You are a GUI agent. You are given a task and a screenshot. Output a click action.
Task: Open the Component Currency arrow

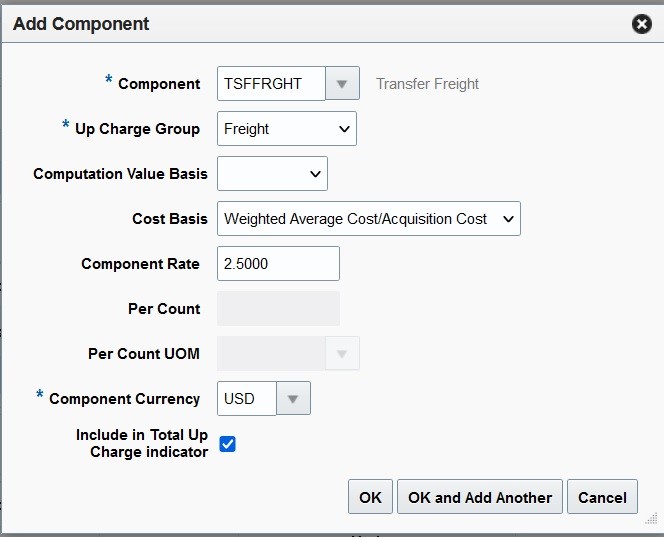coord(293,398)
